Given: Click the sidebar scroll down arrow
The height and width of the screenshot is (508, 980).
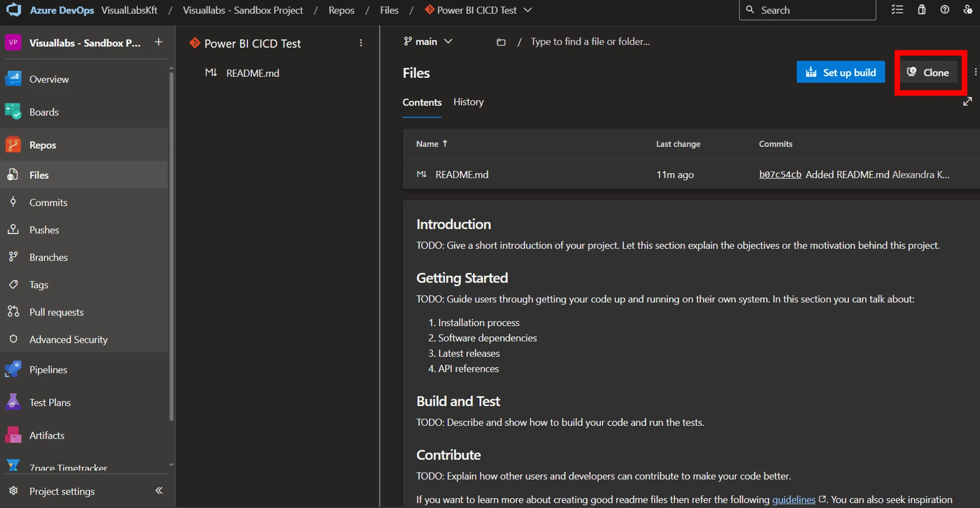Looking at the screenshot, I should click(x=171, y=465).
